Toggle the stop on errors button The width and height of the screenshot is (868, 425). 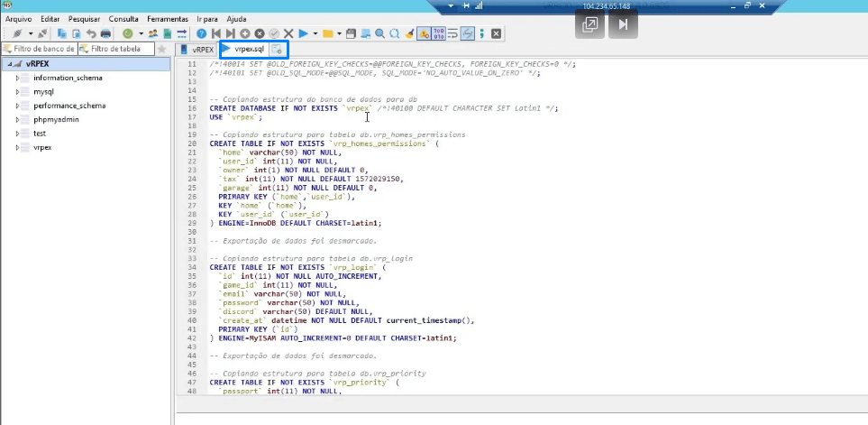[424, 33]
